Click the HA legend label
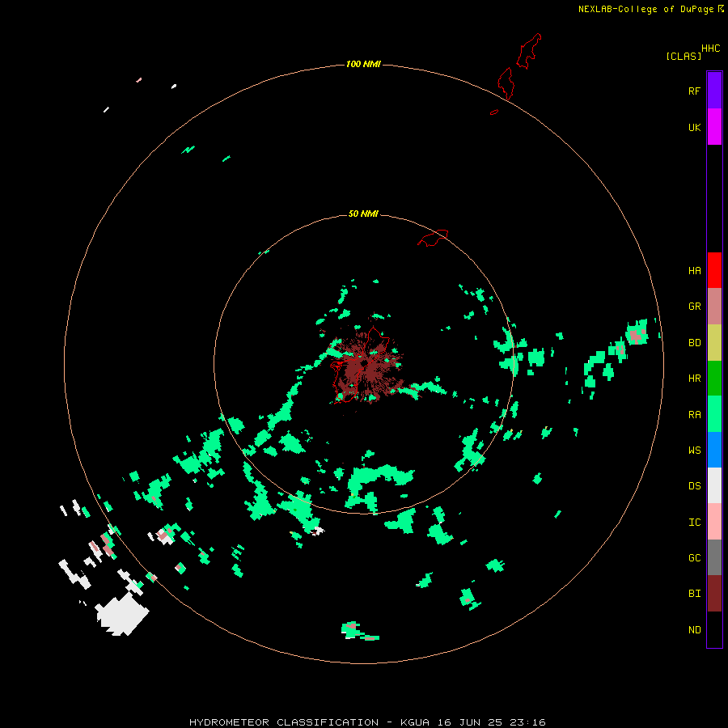Viewport: 728px width, 728px height. click(694, 271)
